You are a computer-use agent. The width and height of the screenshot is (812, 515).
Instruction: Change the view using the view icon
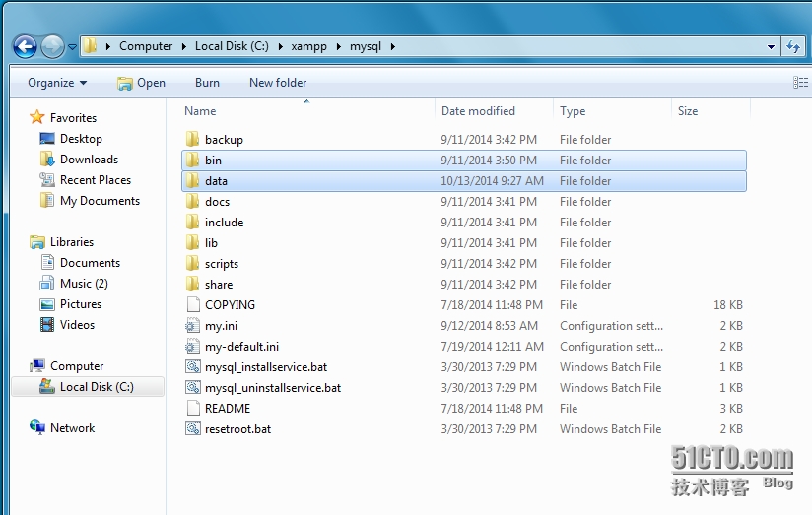click(800, 83)
